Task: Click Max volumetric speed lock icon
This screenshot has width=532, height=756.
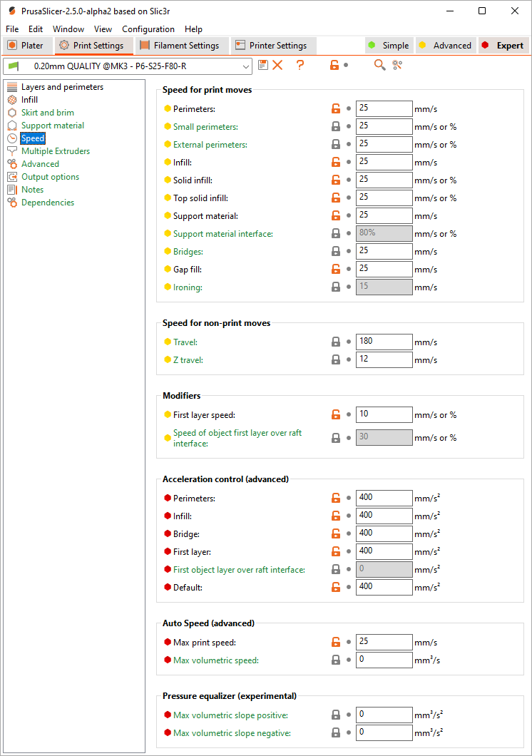Action: coord(336,660)
